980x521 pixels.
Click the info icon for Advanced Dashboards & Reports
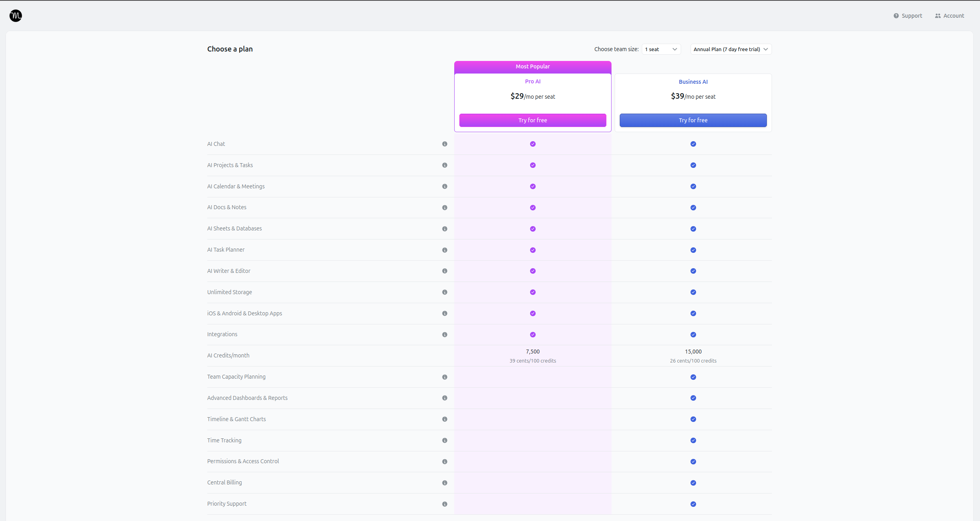coord(445,398)
